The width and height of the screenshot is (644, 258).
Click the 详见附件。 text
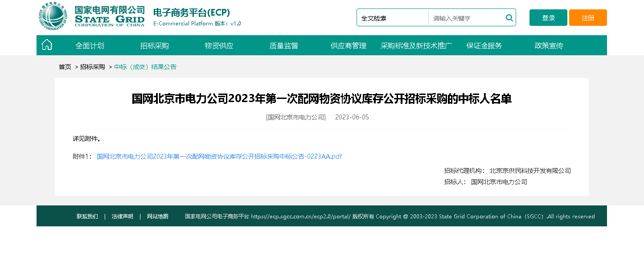(x=86, y=139)
